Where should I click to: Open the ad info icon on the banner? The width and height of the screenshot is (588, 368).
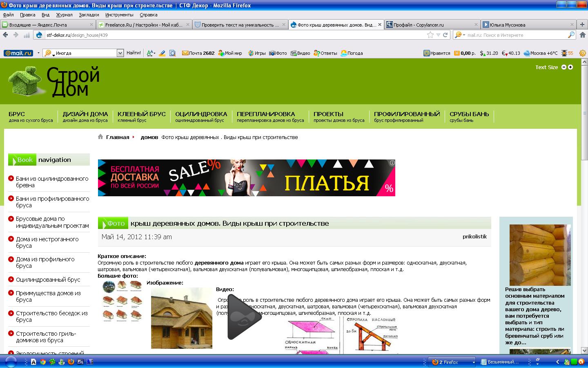coord(392,163)
